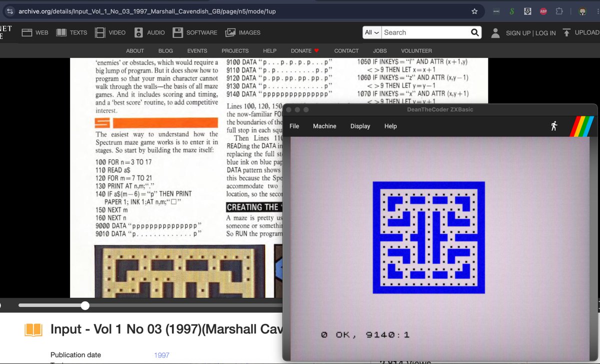
Task: Click the TEXTS book icon in the archive header
Action: [x=61, y=32]
